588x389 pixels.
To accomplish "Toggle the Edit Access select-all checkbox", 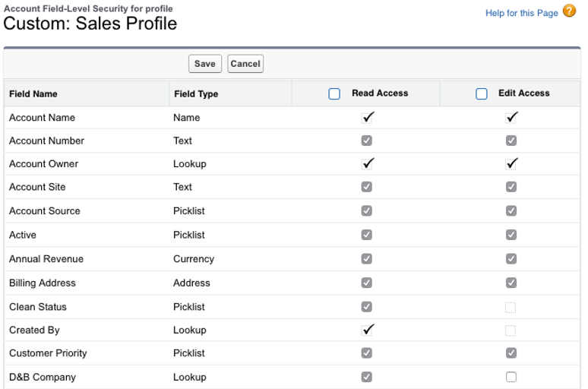I will click(x=482, y=93).
